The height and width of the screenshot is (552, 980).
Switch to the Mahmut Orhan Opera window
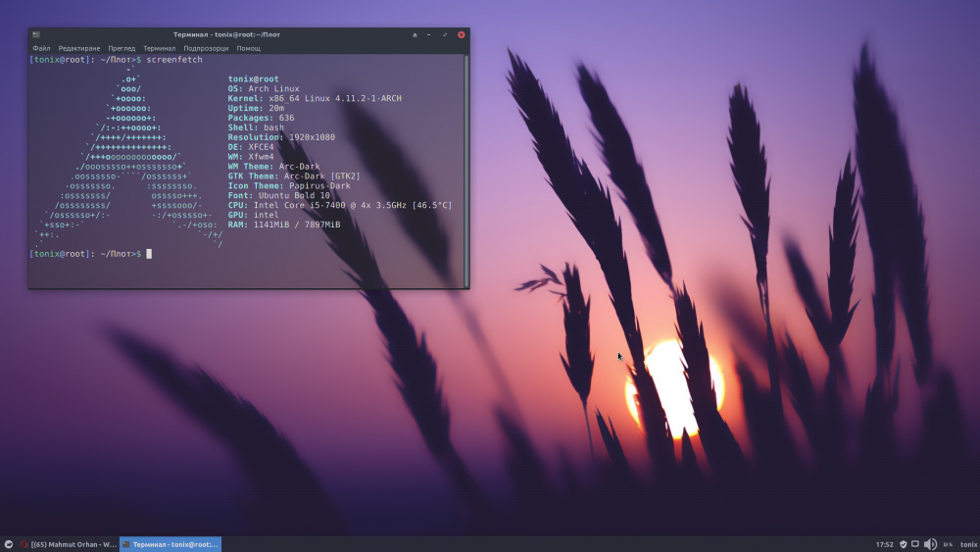69,544
